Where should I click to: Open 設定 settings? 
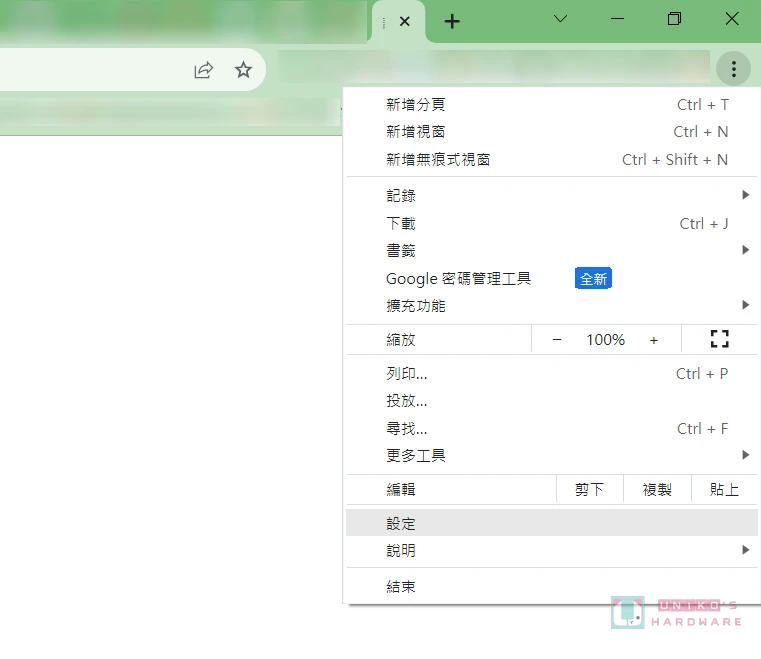tap(552, 523)
